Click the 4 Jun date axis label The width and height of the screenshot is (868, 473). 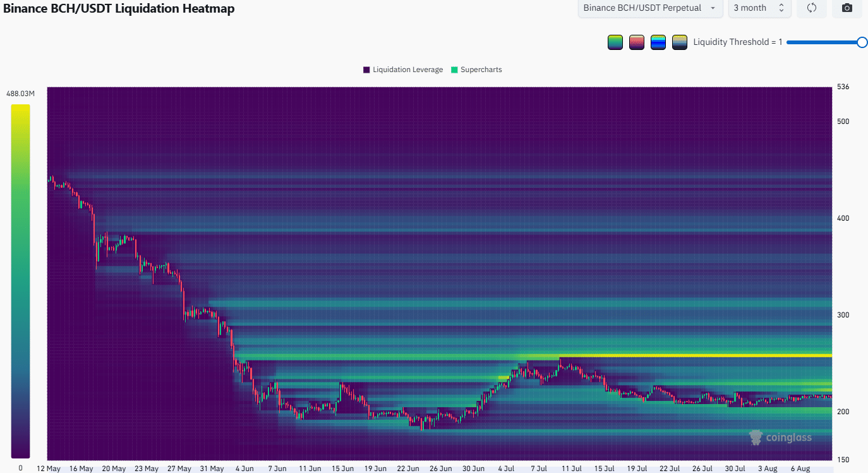pyautogui.click(x=244, y=469)
